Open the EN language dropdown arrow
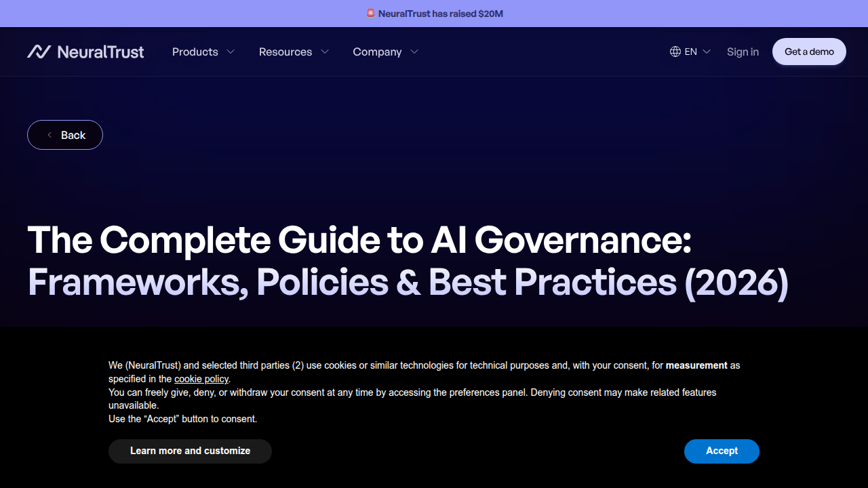Viewport: 868px width, 488px height. pyautogui.click(x=707, y=52)
